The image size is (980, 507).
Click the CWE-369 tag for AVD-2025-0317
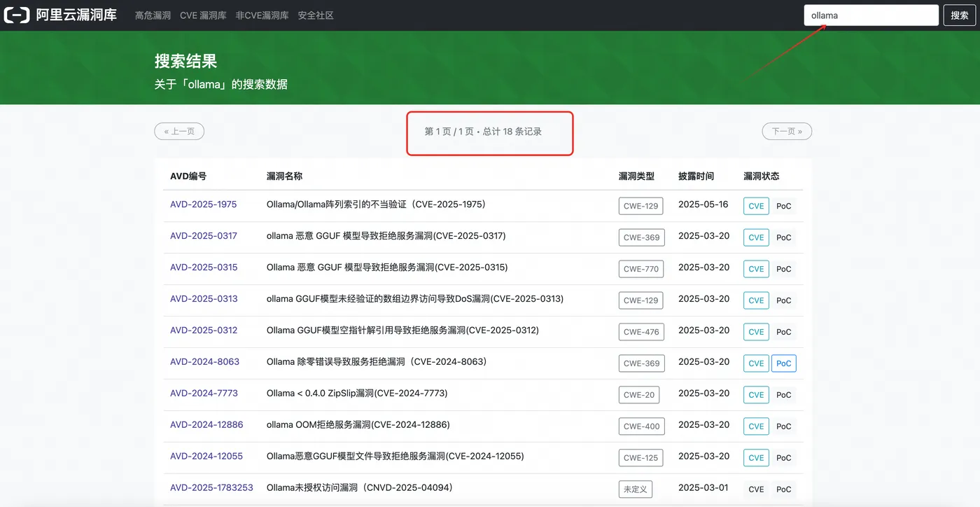click(x=642, y=237)
